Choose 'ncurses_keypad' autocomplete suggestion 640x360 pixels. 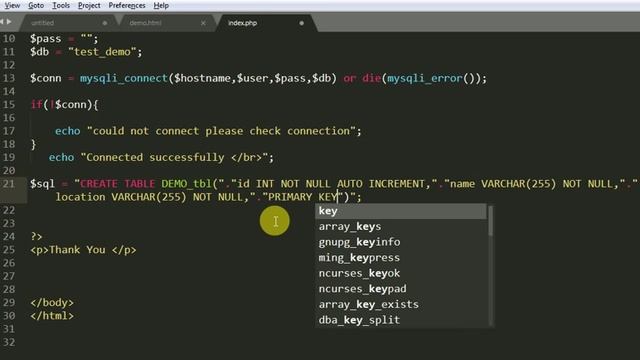pos(401,289)
